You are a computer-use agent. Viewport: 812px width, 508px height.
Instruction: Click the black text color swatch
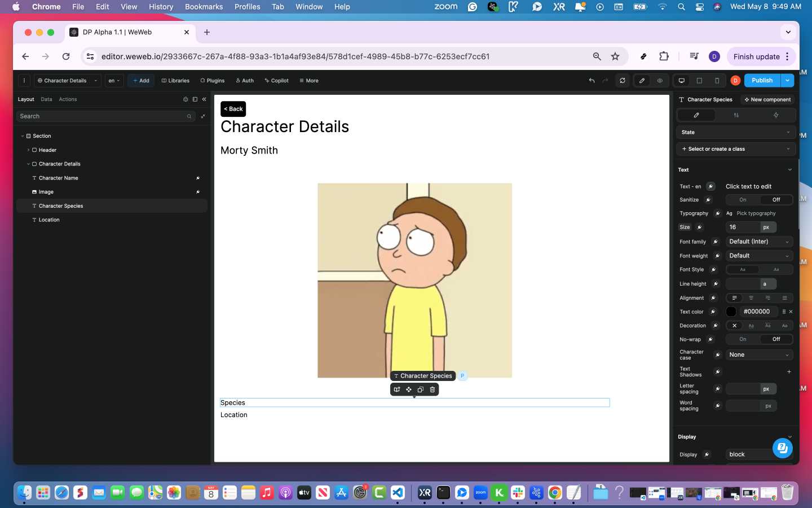pos(731,312)
